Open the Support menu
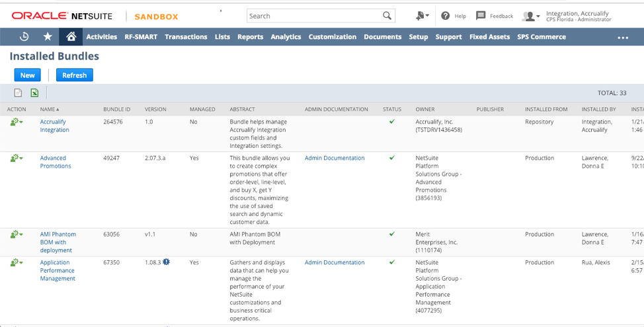Screen dimensions: 644x327 [448, 36]
